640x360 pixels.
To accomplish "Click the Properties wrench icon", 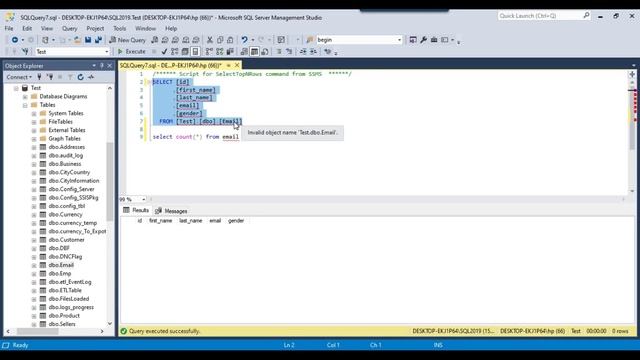I will (x=423, y=40).
